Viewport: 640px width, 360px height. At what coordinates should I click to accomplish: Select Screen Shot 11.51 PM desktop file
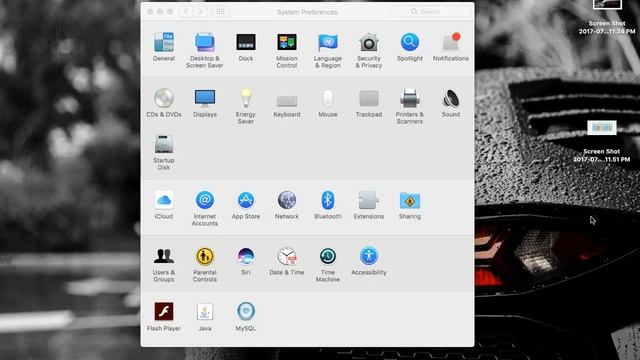602,142
